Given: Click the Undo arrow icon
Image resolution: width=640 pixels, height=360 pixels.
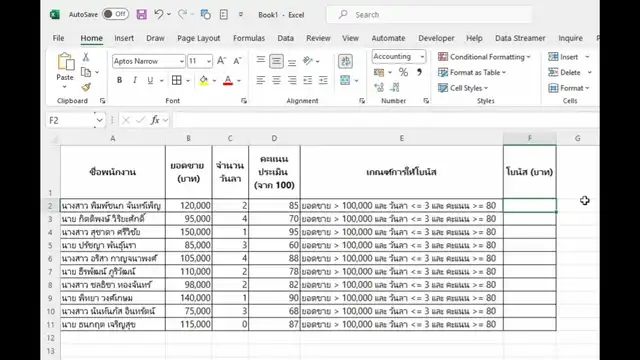Looking at the screenshot, I should [x=158, y=14].
